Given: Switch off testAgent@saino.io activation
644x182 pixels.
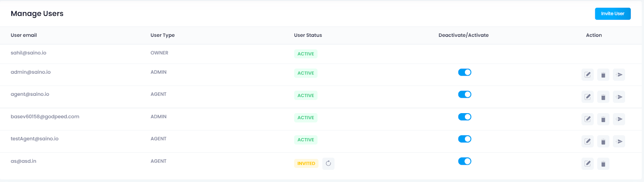Looking at the screenshot, I should (x=464, y=139).
